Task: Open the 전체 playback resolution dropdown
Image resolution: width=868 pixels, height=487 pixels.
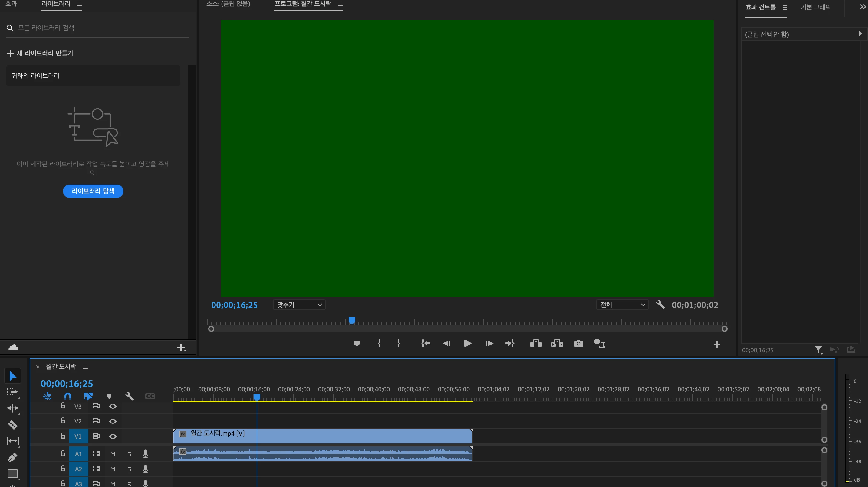Action: (x=622, y=305)
